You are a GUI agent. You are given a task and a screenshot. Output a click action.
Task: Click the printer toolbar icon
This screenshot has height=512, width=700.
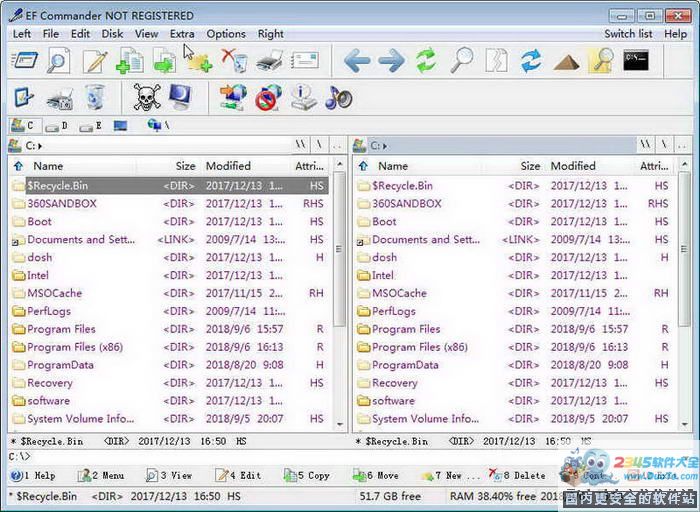click(x=270, y=61)
